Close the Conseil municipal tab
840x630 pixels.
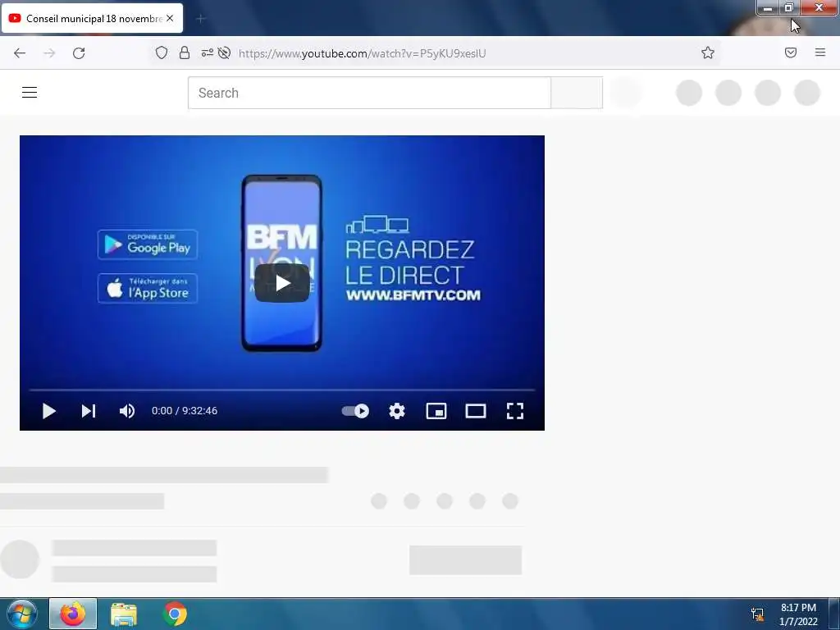[x=170, y=18]
